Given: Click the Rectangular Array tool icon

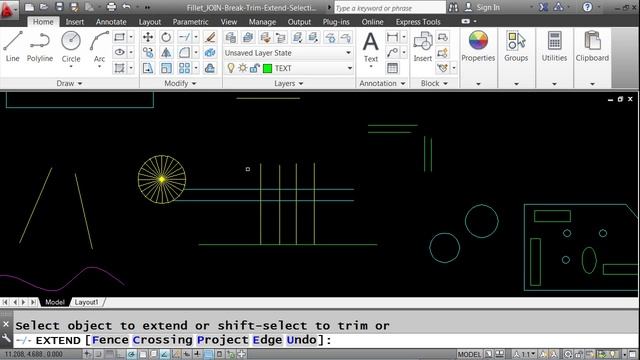Looking at the screenshot, I should coord(184,68).
